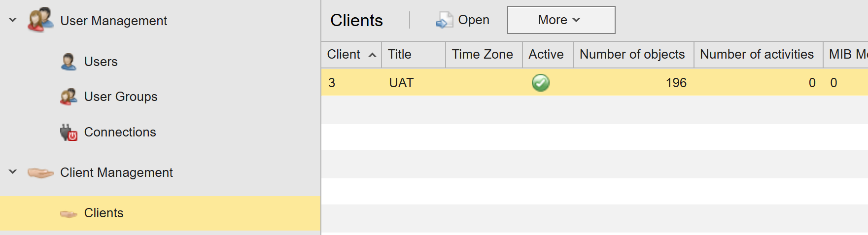Open the More dropdown menu
Image resolution: width=868 pixels, height=235 pixels.
pos(560,20)
